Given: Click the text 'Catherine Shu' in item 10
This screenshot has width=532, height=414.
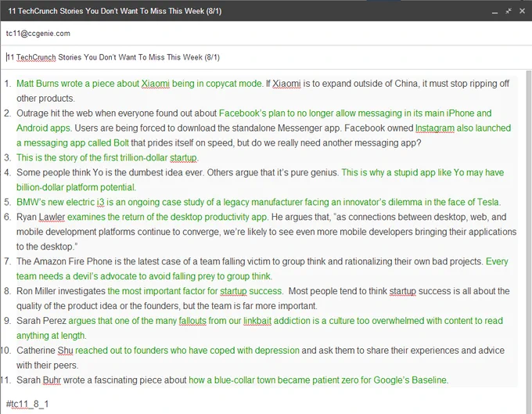Looking at the screenshot, I should [45, 350].
